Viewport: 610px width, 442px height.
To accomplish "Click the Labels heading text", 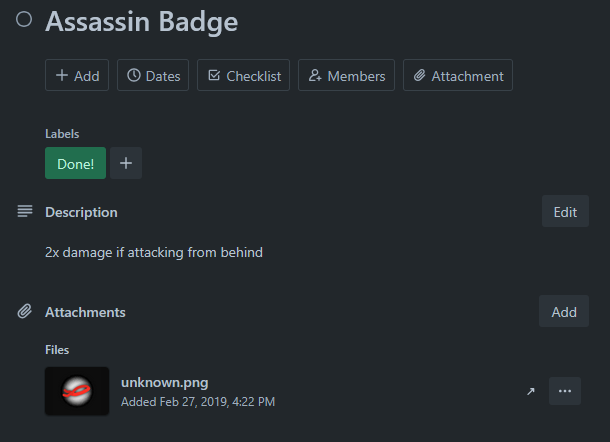I will pos(62,133).
